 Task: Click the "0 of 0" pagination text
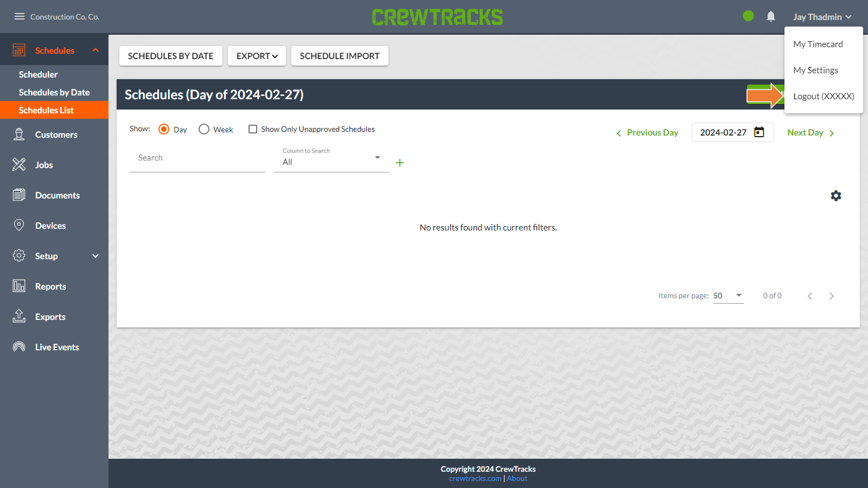(x=773, y=296)
